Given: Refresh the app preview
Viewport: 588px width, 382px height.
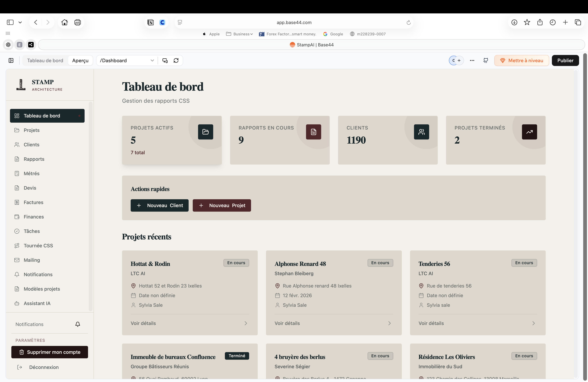Looking at the screenshot, I should pyautogui.click(x=176, y=60).
